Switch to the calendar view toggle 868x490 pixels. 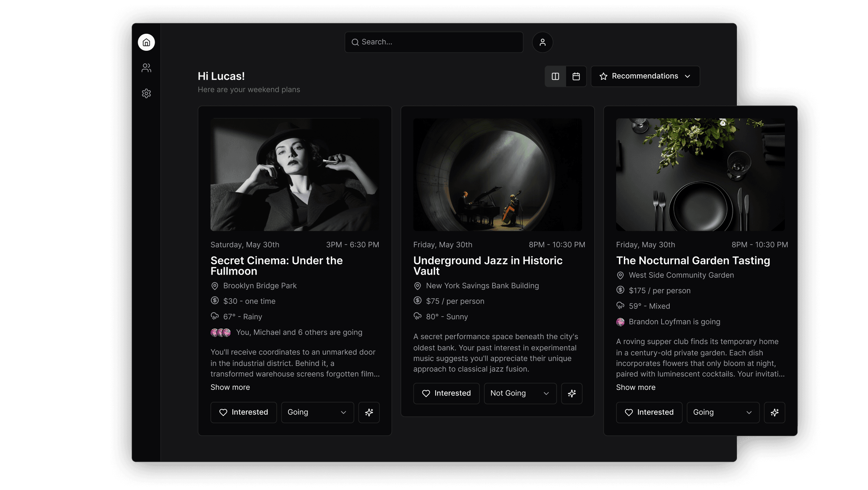pos(576,76)
